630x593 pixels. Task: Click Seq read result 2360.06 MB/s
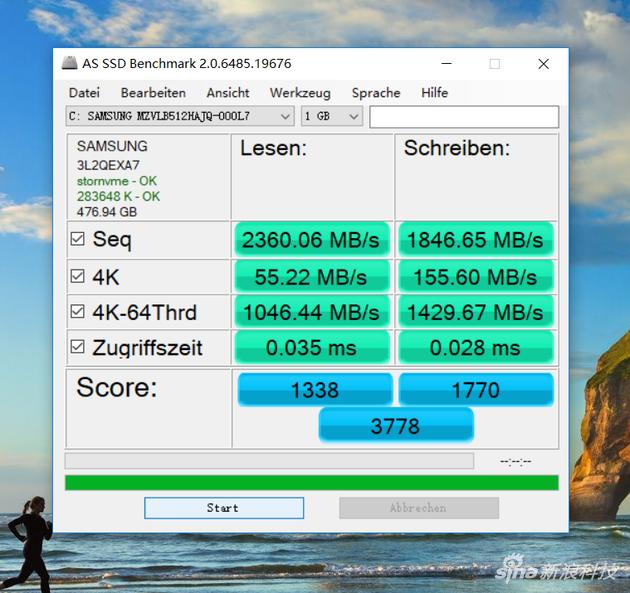[312, 239]
